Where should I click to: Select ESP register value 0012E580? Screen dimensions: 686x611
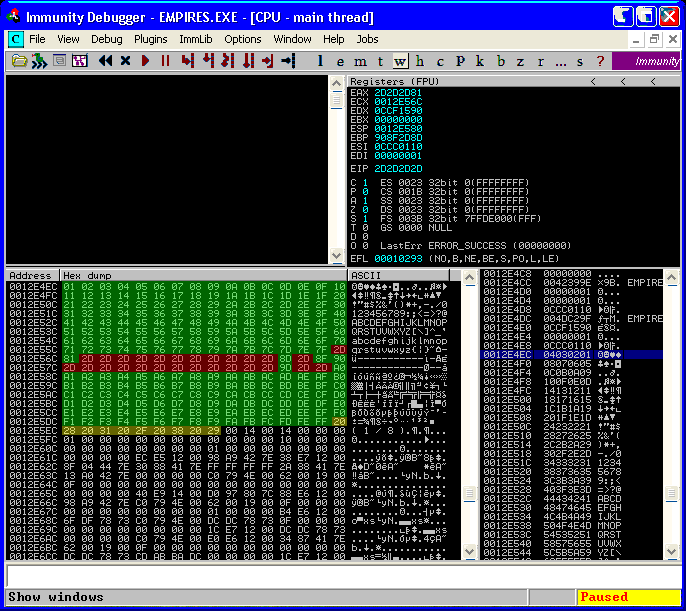(x=398, y=129)
